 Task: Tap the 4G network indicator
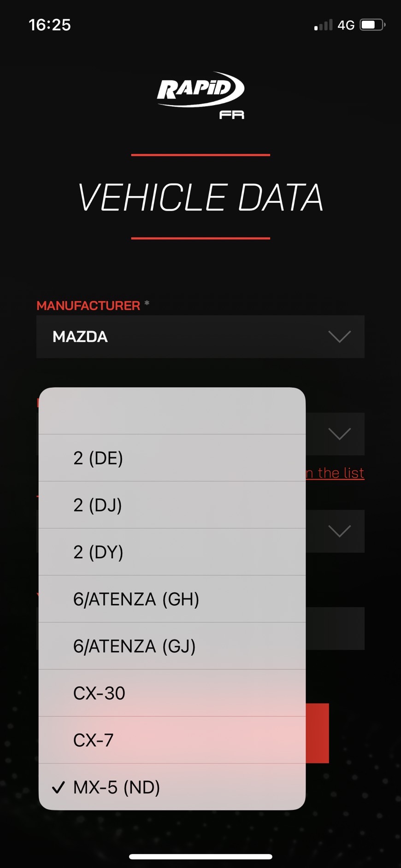[x=346, y=25]
